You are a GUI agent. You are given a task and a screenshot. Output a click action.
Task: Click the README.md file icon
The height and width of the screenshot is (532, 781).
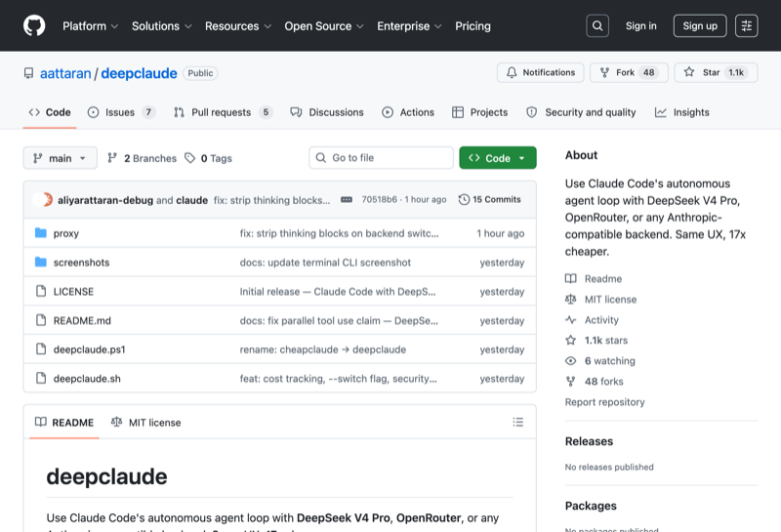point(41,320)
